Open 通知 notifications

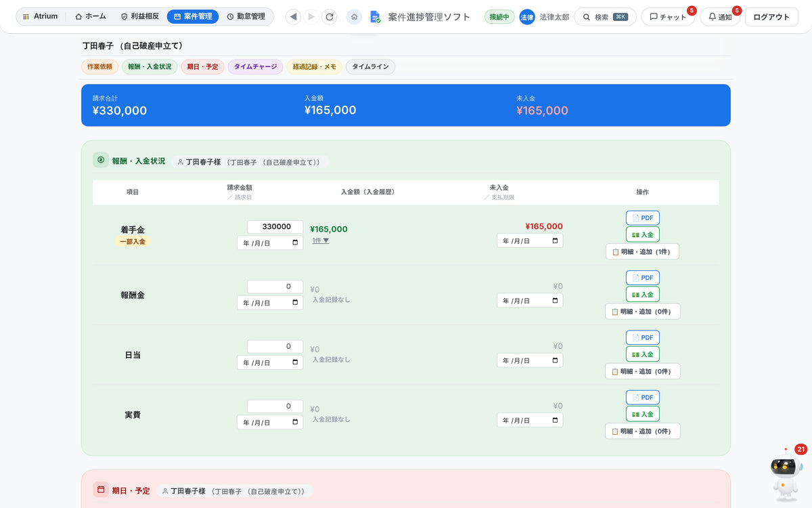720,17
